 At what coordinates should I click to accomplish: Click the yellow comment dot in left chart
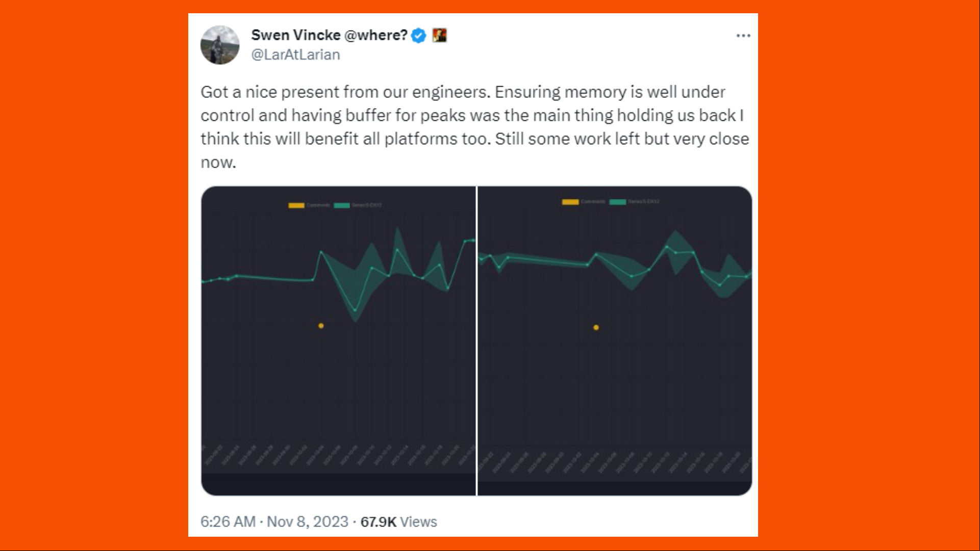click(321, 326)
